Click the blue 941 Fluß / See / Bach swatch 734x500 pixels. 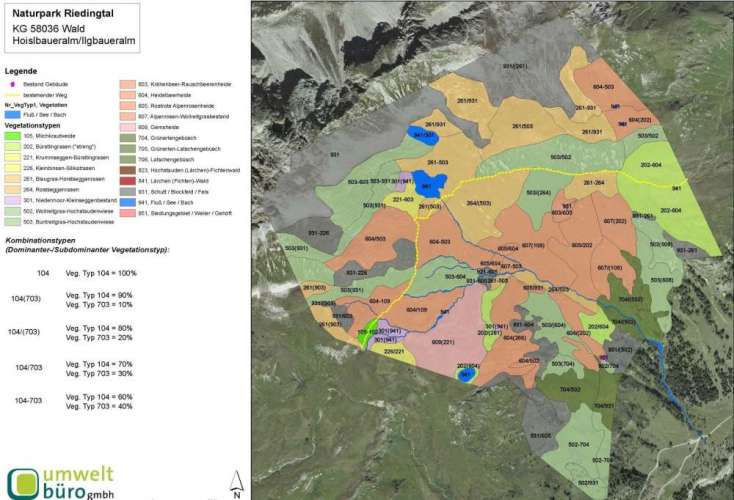pos(127,202)
